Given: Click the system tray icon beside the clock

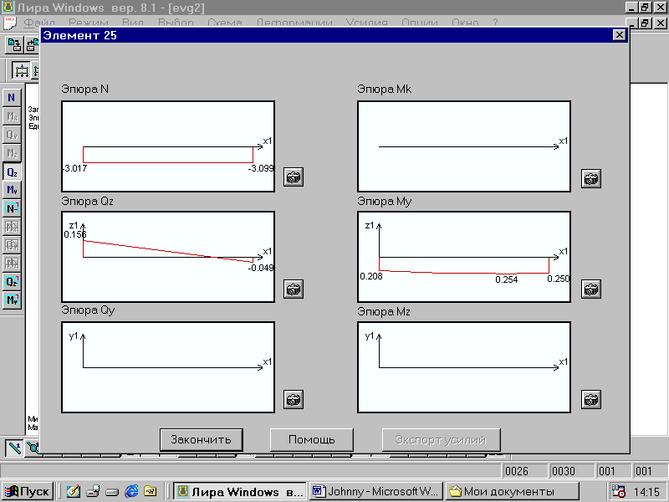Looking at the screenshot, I should pyautogui.click(x=619, y=492).
